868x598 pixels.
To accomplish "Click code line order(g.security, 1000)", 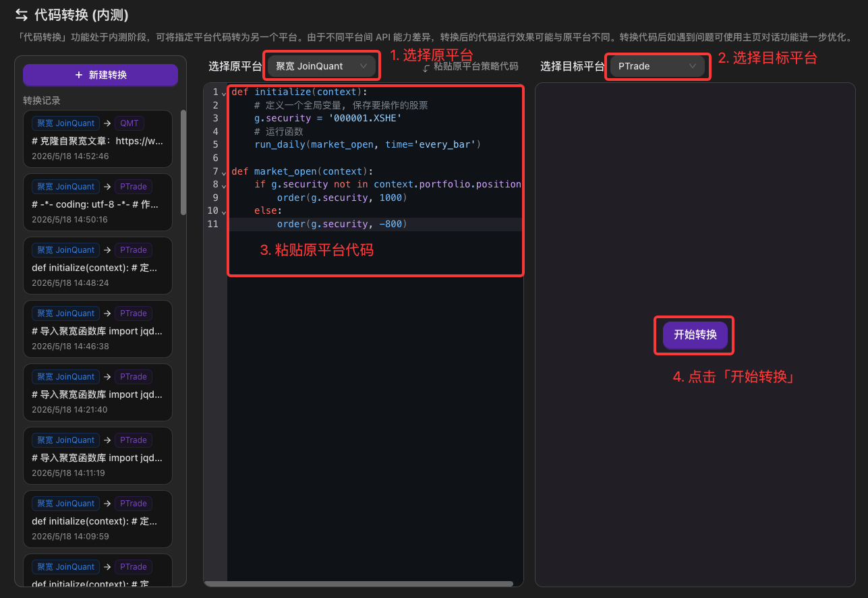I will (x=342, y=198).
